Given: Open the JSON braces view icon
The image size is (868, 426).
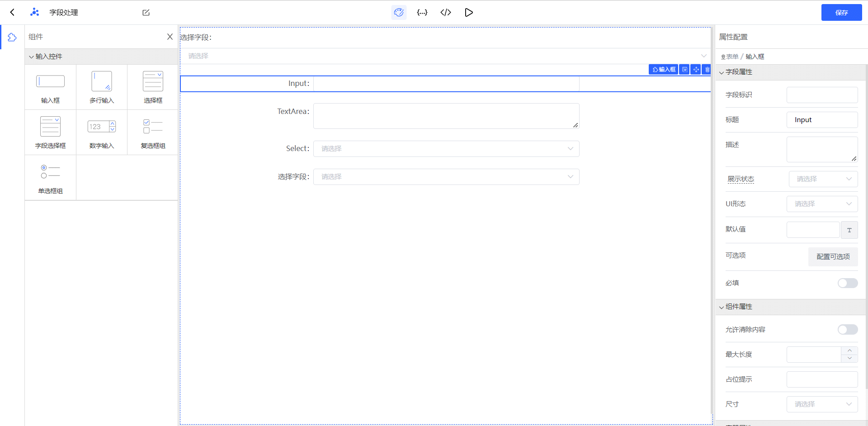Looking at the screenshot, I should click(422, 12).
